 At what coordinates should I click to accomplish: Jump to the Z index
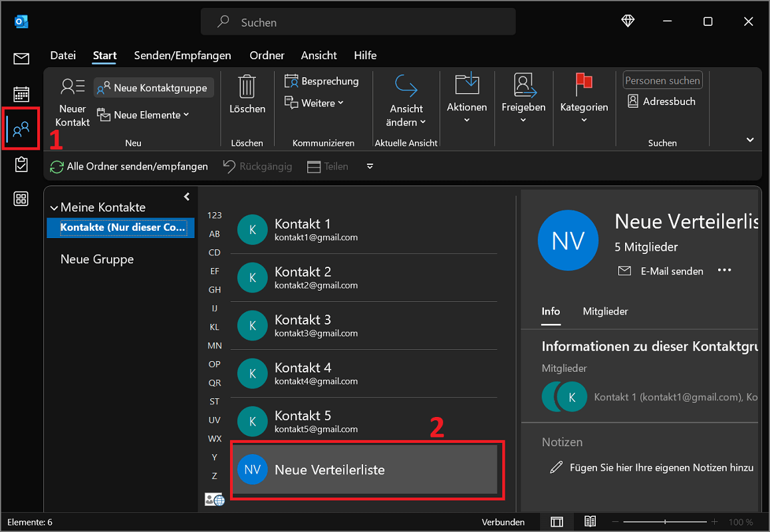215,476
